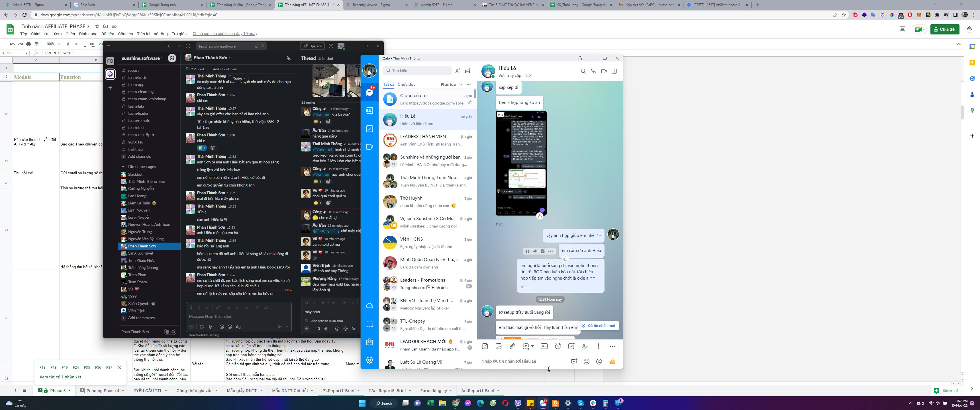Send thumbs-up like in Zalo chat
Image resolution: width=980 pixels, height=410 pixels.
612,361
